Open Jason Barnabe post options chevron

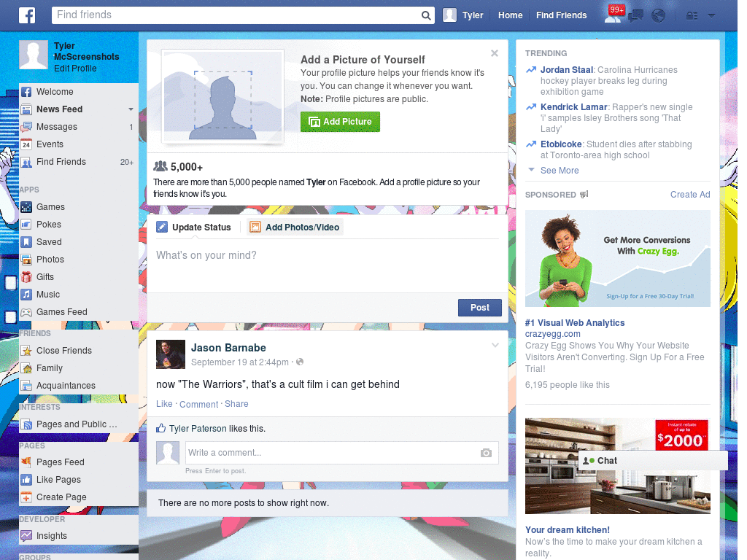click(495, 345)
